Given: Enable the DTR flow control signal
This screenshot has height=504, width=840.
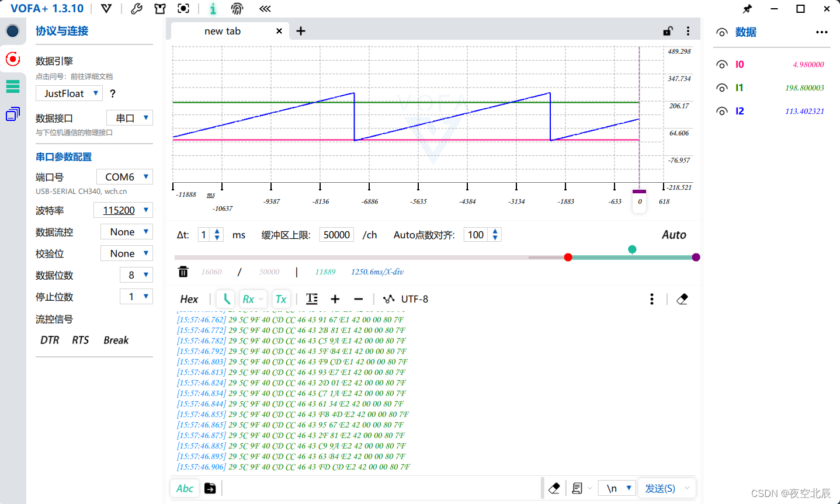Looking at the screenshot, I should pos(49,340).
